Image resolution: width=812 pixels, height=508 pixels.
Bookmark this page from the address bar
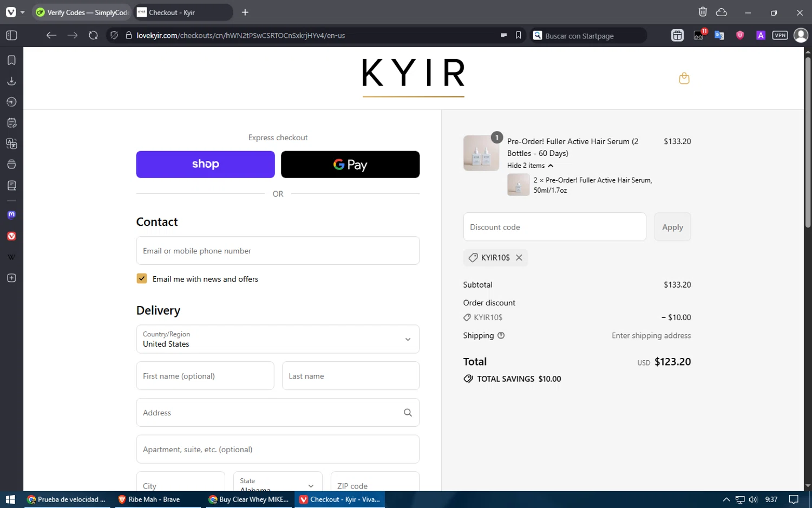click(519, 35)
